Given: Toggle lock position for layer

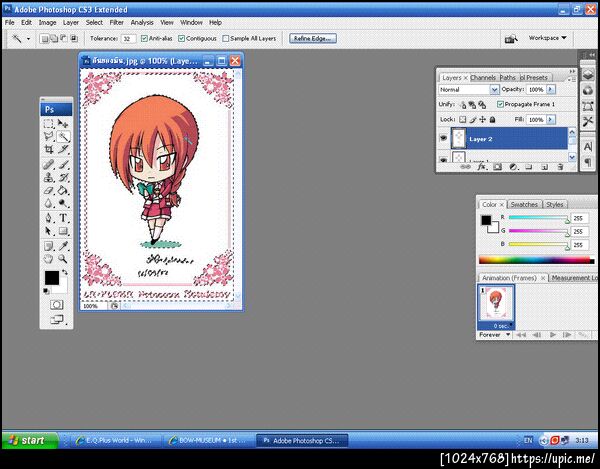Looking at the screenshot, I should (483, 119).
